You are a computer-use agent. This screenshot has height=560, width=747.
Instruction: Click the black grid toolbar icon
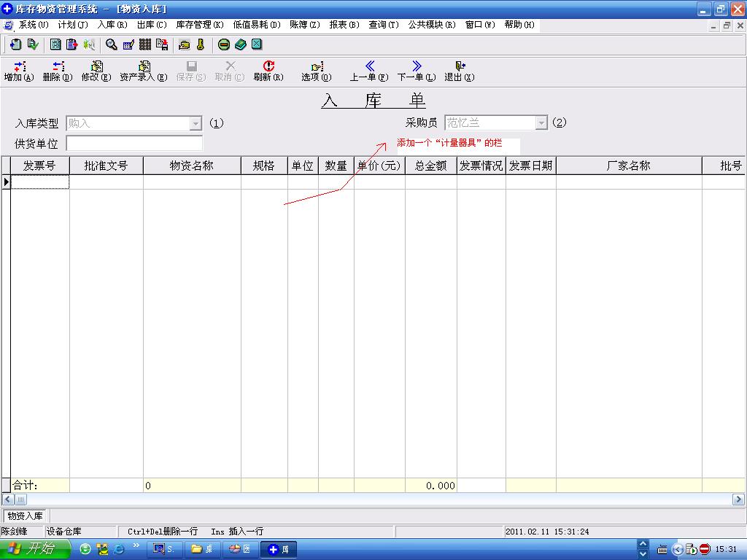tap(145, 44)
